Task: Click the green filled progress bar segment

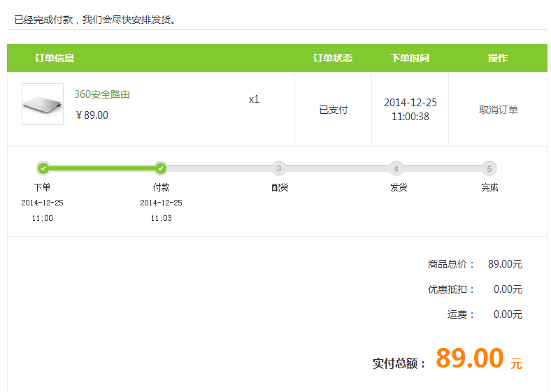Action: coord(101,168)
